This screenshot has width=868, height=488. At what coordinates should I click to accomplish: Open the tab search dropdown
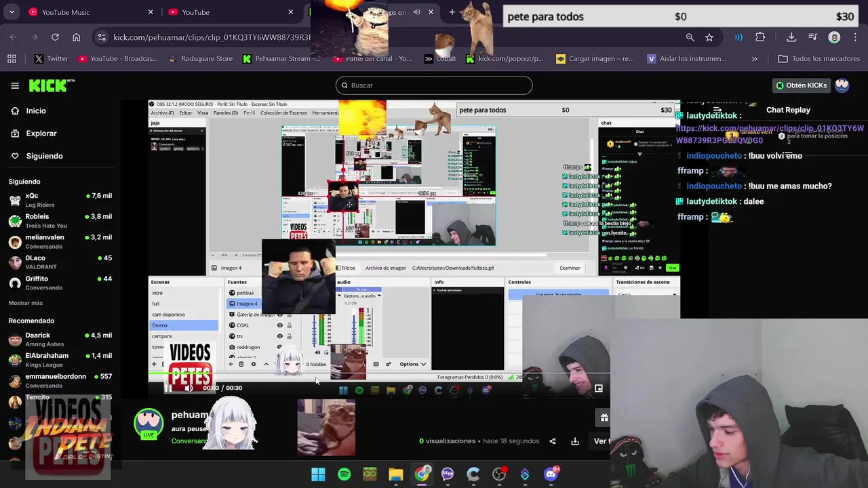12,12
